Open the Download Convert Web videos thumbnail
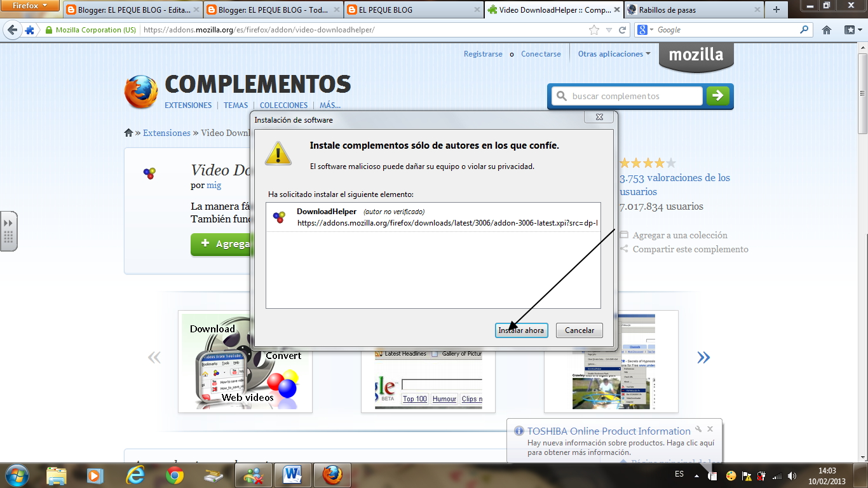This screenshot has height=488, width=868. pos(245,362)
